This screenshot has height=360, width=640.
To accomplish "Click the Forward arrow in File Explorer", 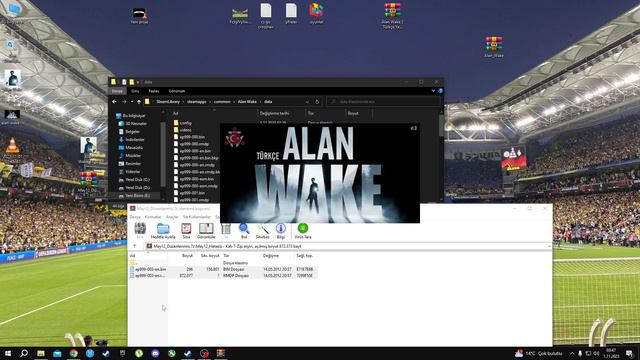I will pyautogui.click(x=124, y=102).
